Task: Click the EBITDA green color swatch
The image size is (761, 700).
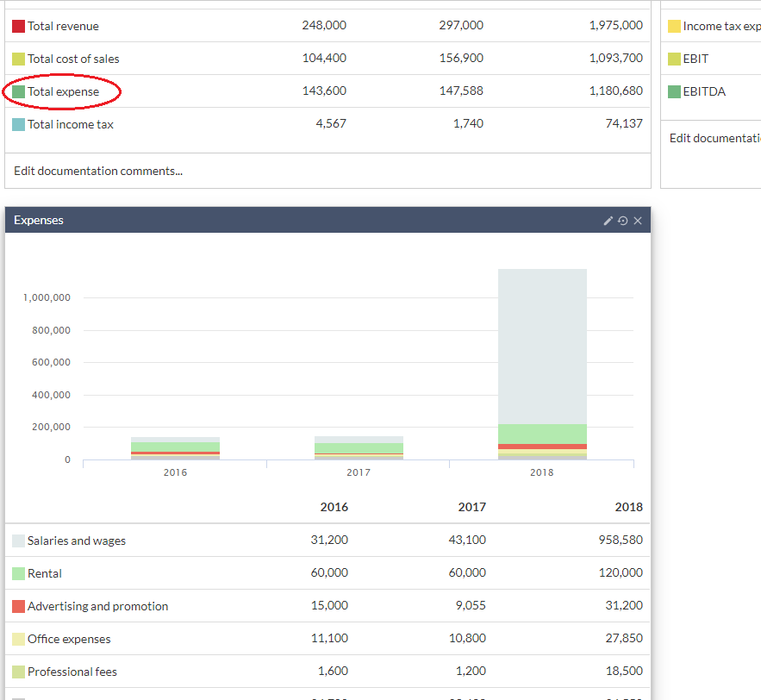Action: point(674,91)
